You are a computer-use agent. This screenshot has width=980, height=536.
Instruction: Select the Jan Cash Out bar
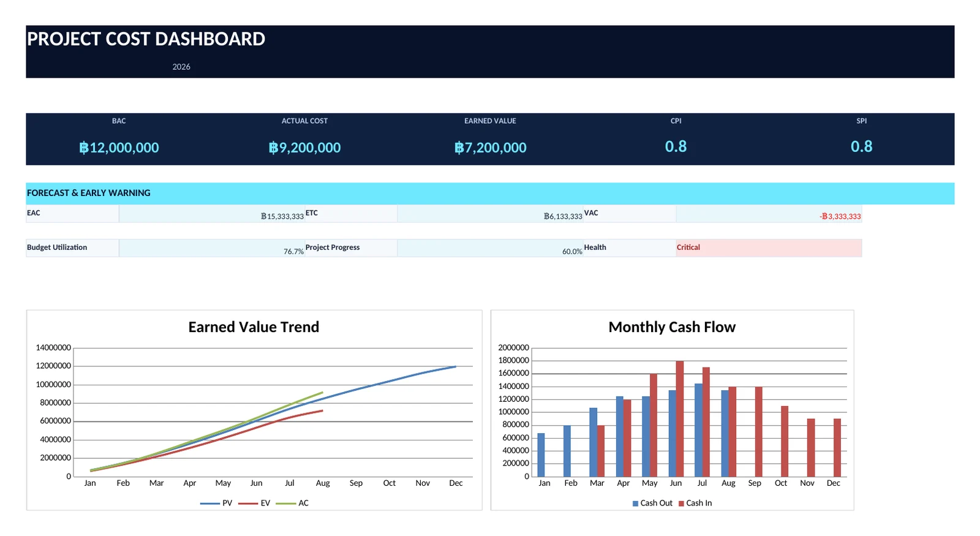point(541,455)
